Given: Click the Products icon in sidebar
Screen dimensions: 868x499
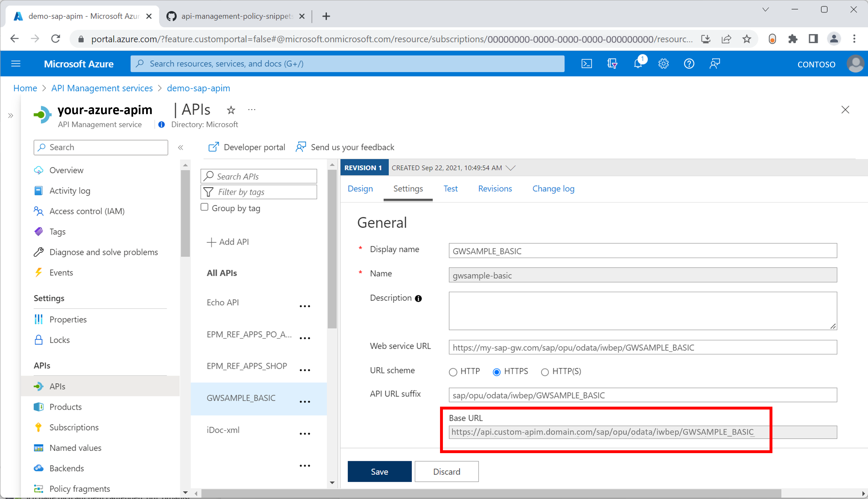Looking at the screenshot, I should pyautogui.click(x=39, y=407).
